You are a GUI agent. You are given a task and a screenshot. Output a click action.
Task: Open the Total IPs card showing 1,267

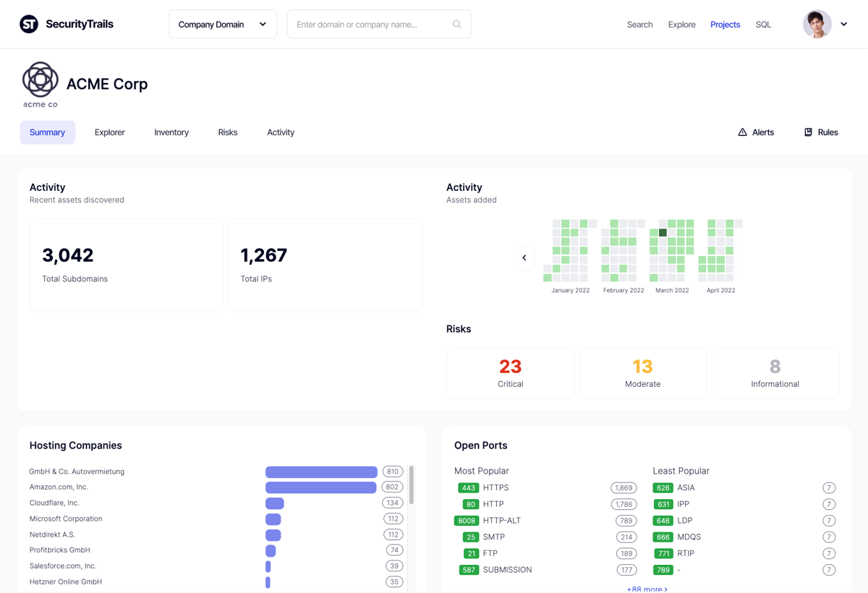325,265
